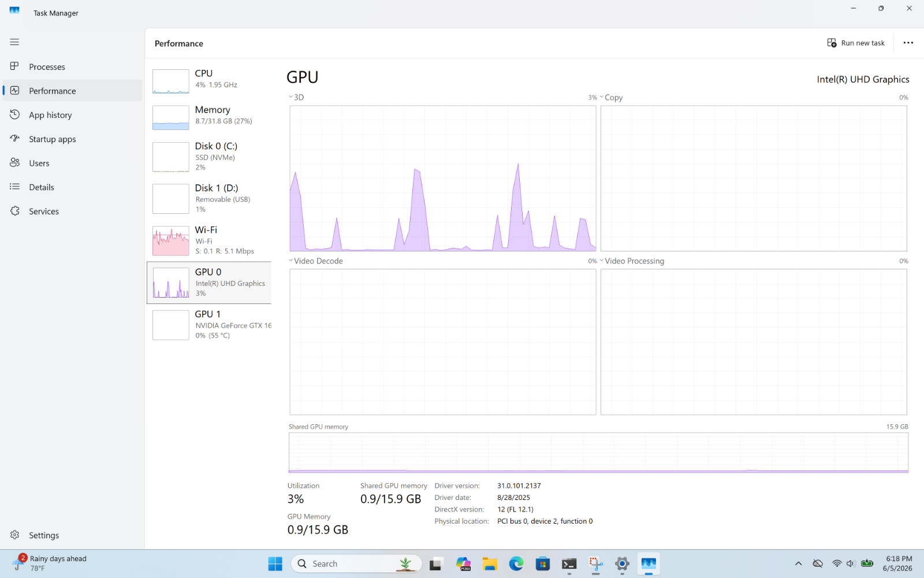Click the Processes grid icon
924x578 pixels.
coord(14,66)
